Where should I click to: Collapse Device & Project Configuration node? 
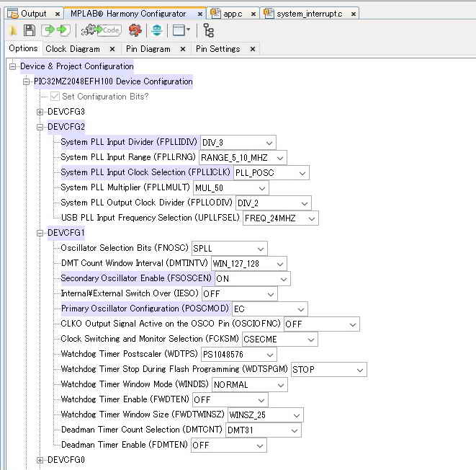pos(12,66)
